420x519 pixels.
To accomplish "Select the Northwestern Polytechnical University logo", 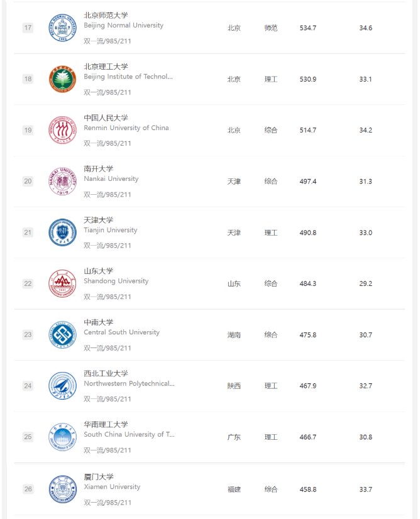I will coord(62,386).
